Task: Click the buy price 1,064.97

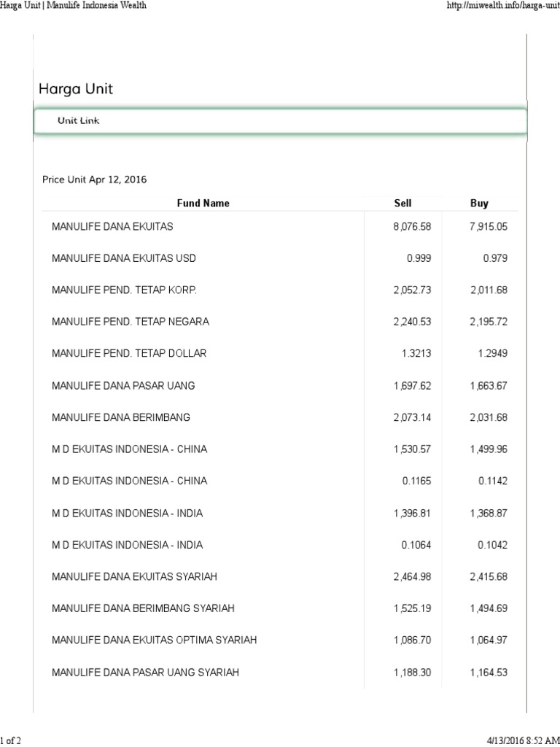Action: tap(489, 640)
